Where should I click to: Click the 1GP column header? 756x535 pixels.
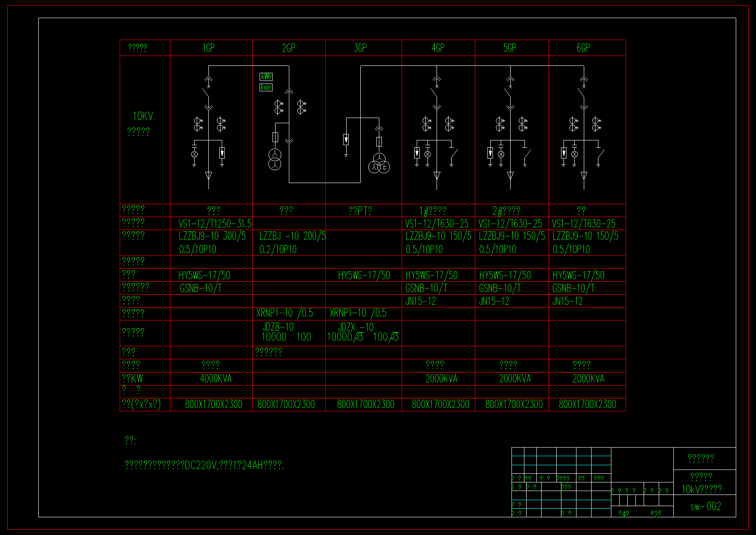[x=208, y=48]
